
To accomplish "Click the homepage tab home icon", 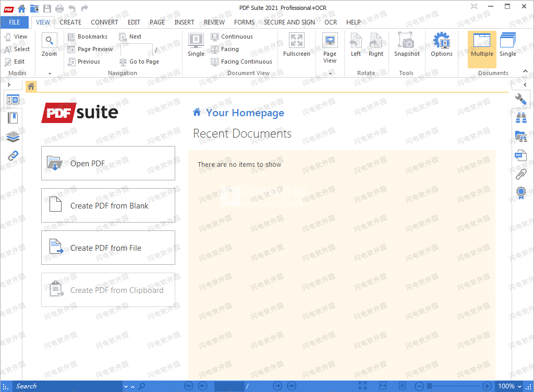I will click(x=31, y=87).
